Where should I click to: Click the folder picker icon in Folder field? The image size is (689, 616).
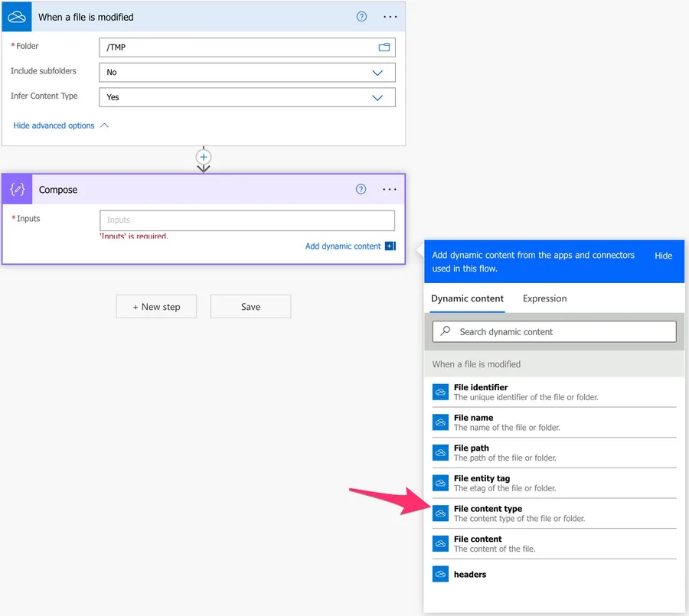coord(384,47)
